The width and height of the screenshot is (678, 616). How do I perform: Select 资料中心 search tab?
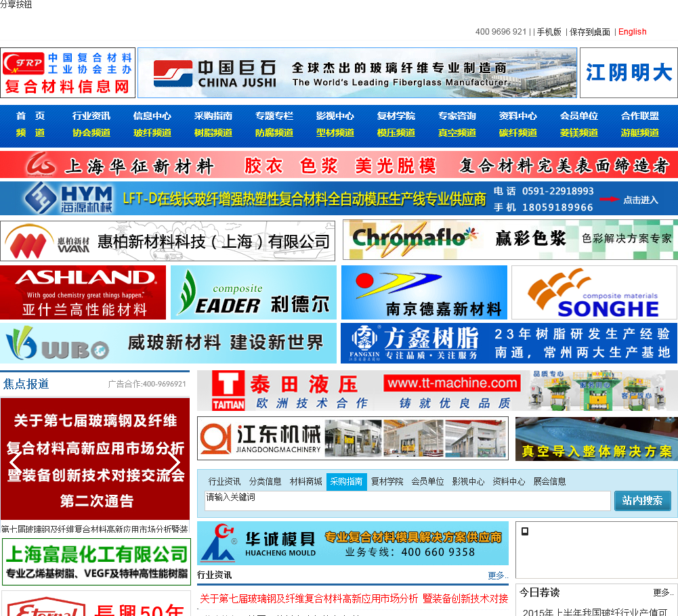tap(509, 481)
